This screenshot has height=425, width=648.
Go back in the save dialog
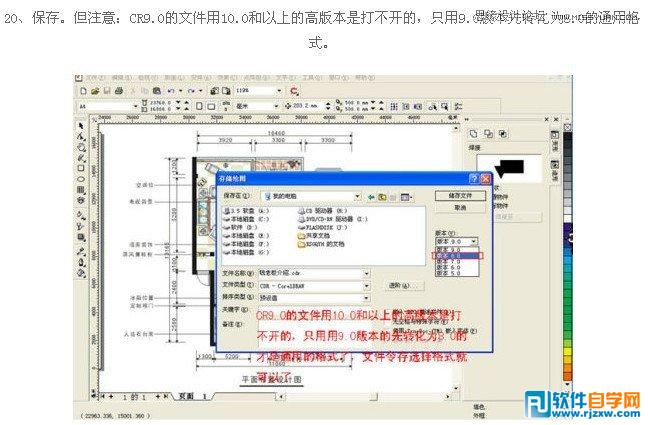coord(371,197)
